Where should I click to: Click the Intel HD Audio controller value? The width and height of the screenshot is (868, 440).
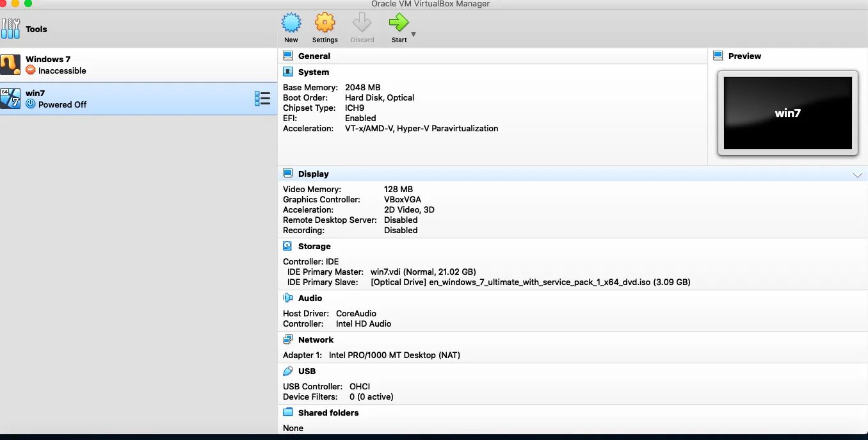coord(364,323)
